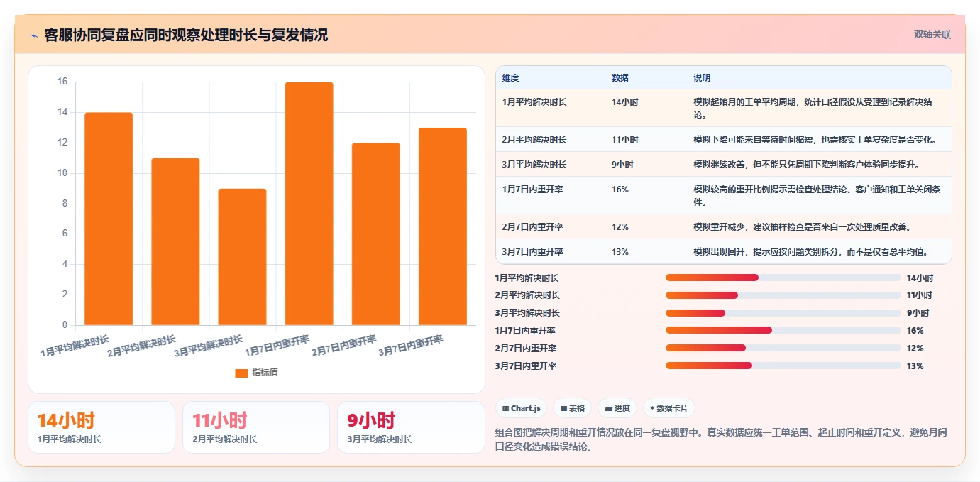Click the 16% label beside the progress bars

[915, 331]
